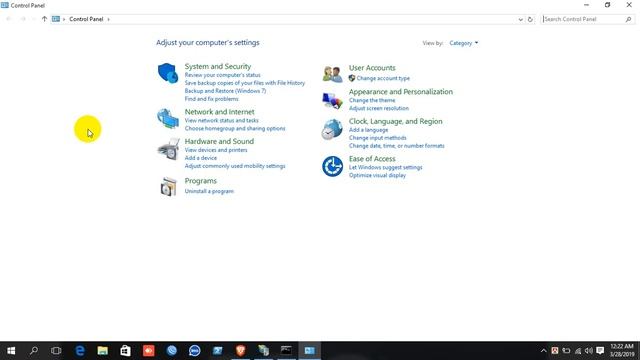Click Change account type link
The image size is (640, 360).
tap(383, 78)
